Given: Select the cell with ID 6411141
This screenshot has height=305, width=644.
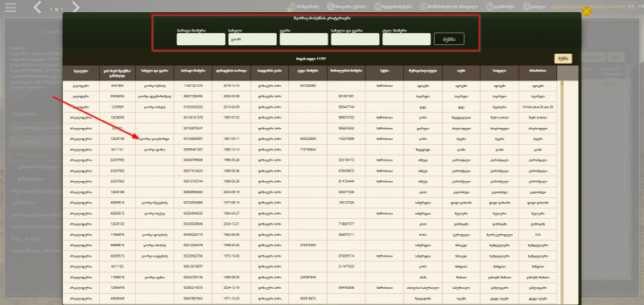Looking at the screenshot, I should point(117,150).
